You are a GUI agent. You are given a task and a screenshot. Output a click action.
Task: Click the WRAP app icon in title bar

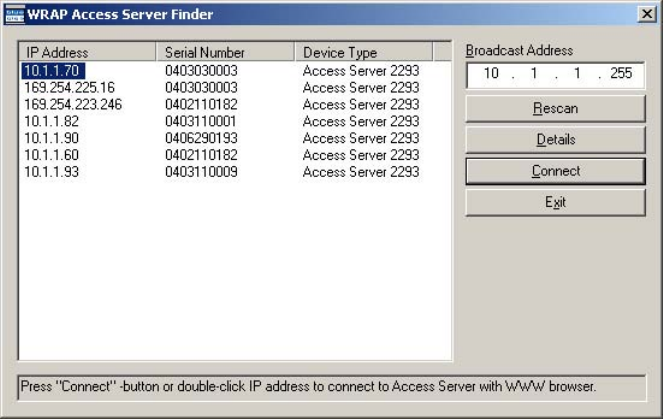click(x=13, y=13)
